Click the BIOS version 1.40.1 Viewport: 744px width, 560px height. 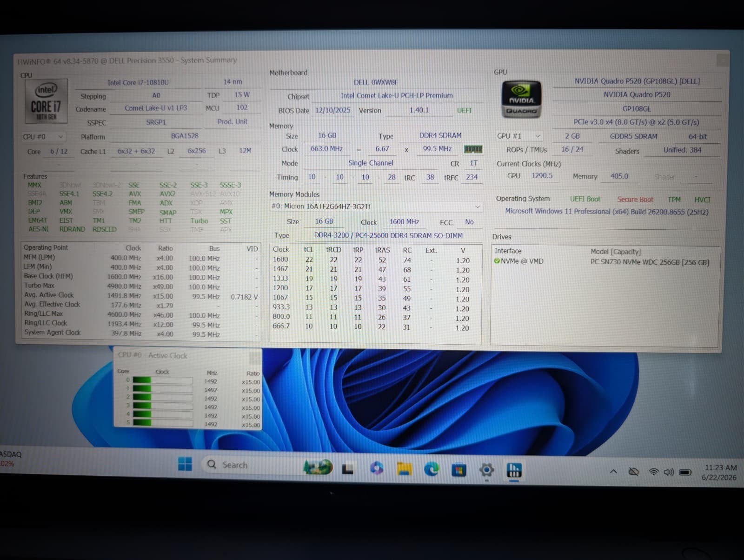(x=419, y=110)
